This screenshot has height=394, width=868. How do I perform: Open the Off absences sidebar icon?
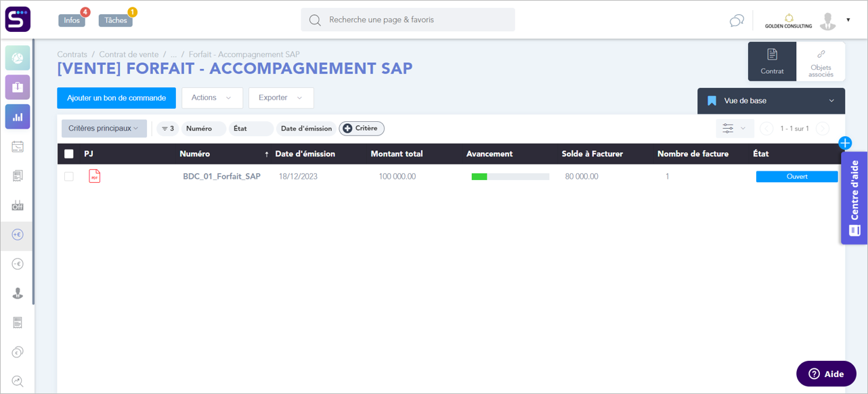(18, 205)
